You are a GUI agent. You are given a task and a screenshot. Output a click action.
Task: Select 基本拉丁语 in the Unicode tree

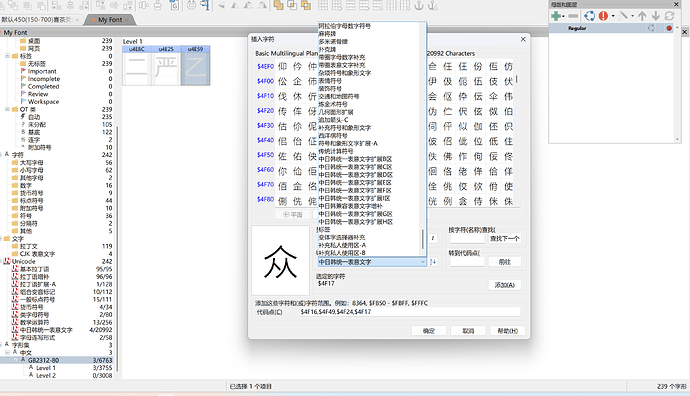(x=34, y=269)
